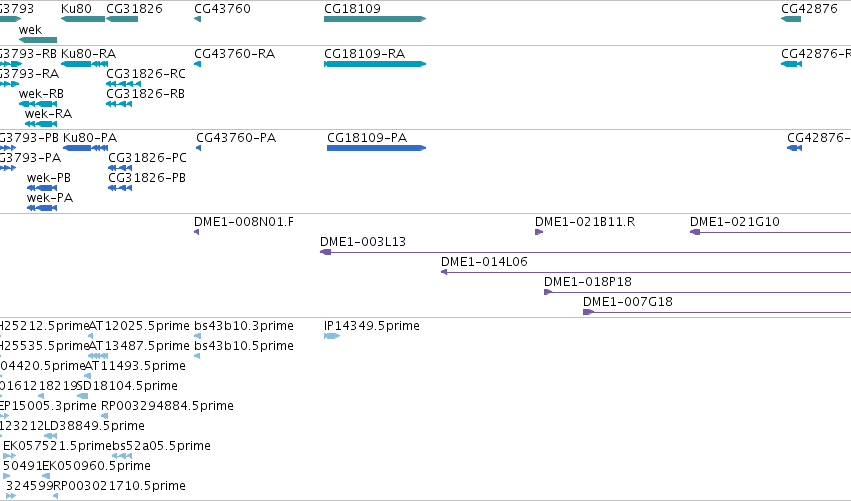Click the RP003021710.5prime EST label
The image size is (851, 501).
coord(119,487)
